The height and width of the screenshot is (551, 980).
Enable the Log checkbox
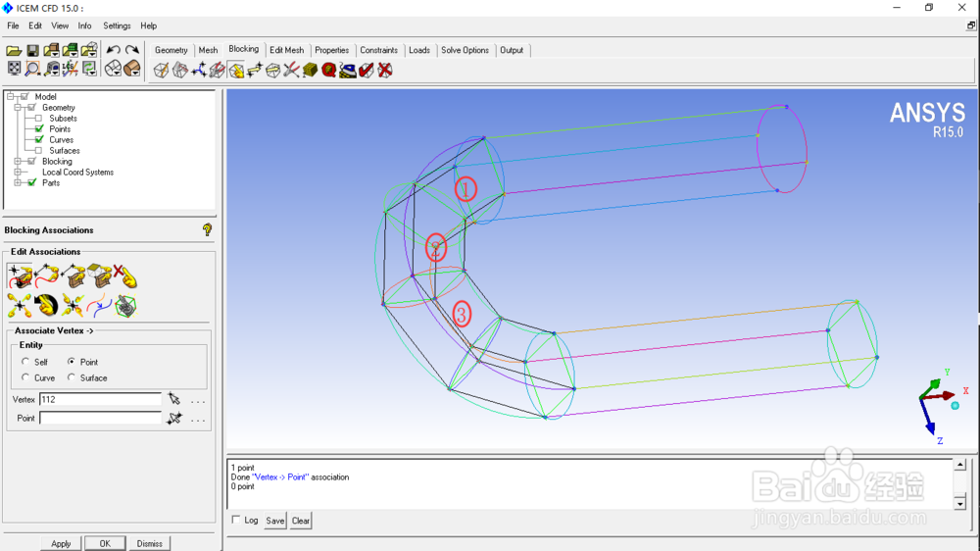click(235, 520)
